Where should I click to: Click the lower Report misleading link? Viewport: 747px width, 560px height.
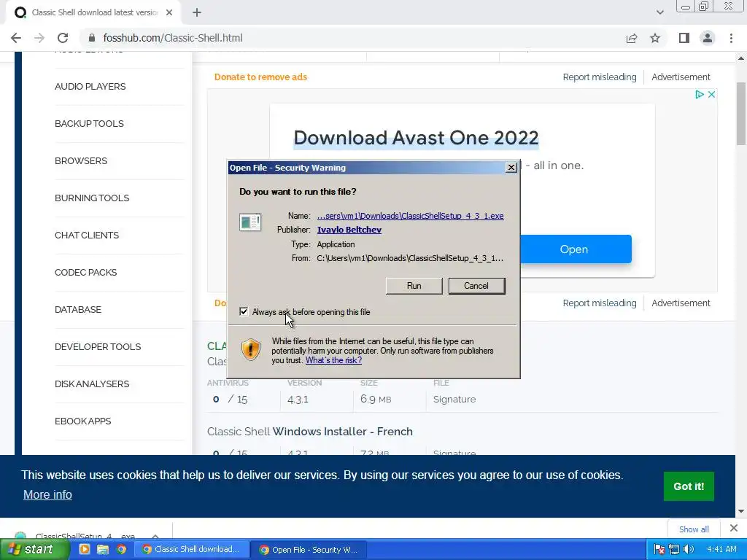tap(600, 303)
